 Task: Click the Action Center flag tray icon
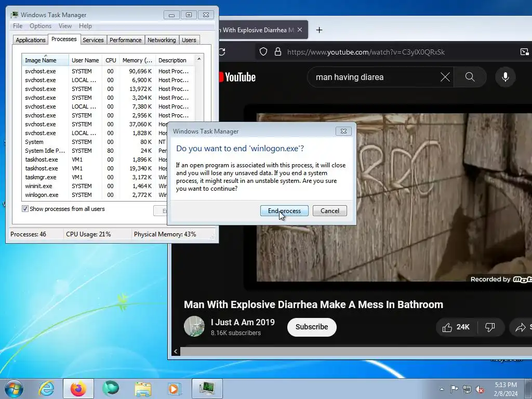(454, 389)
